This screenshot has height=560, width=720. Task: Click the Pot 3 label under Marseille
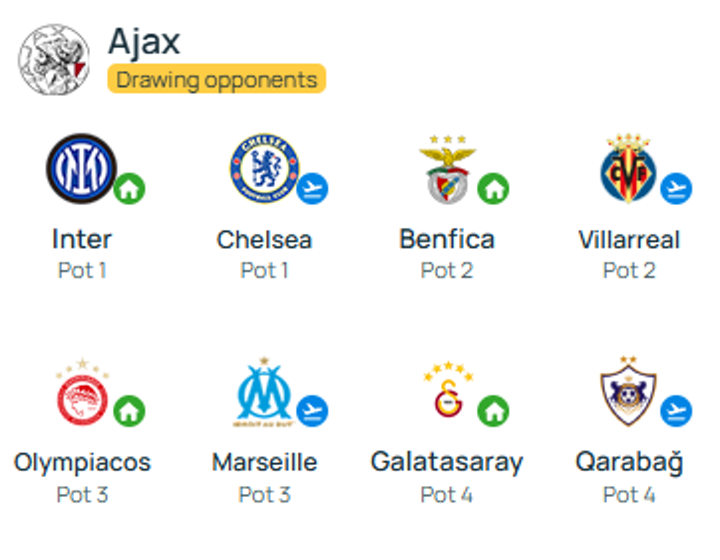tap(264, 495)
